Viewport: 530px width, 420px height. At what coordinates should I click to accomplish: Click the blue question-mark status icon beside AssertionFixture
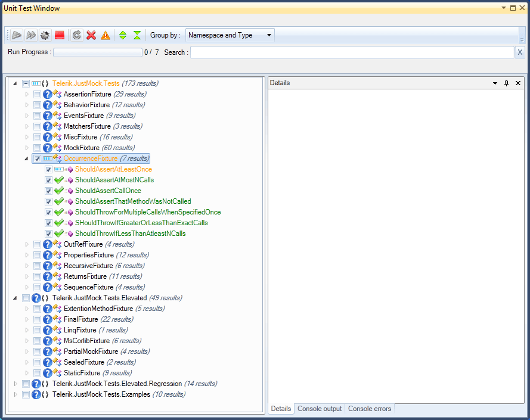tap(48, 94)
